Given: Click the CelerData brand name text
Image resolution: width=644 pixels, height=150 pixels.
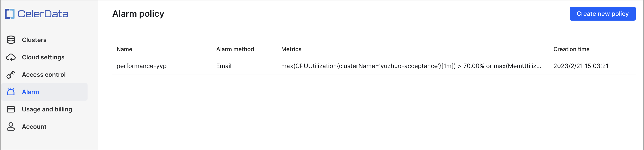Looking at the screenshot, I should tap(43, 14).
